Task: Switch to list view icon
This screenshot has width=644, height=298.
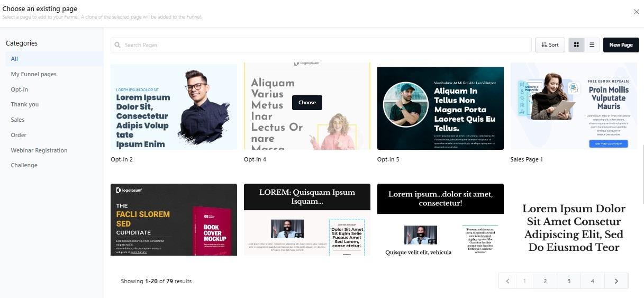Action: tap(592, 45)
